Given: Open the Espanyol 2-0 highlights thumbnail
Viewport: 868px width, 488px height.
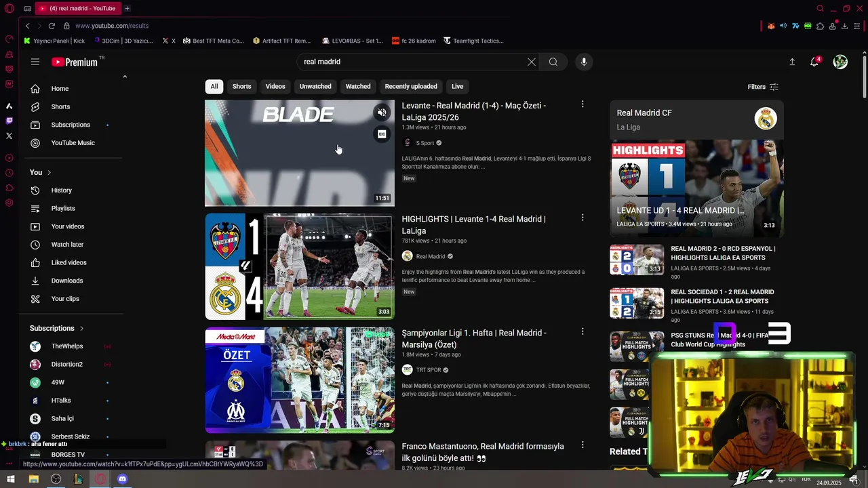Looking at the screenshot, I should tap(637, 260).
